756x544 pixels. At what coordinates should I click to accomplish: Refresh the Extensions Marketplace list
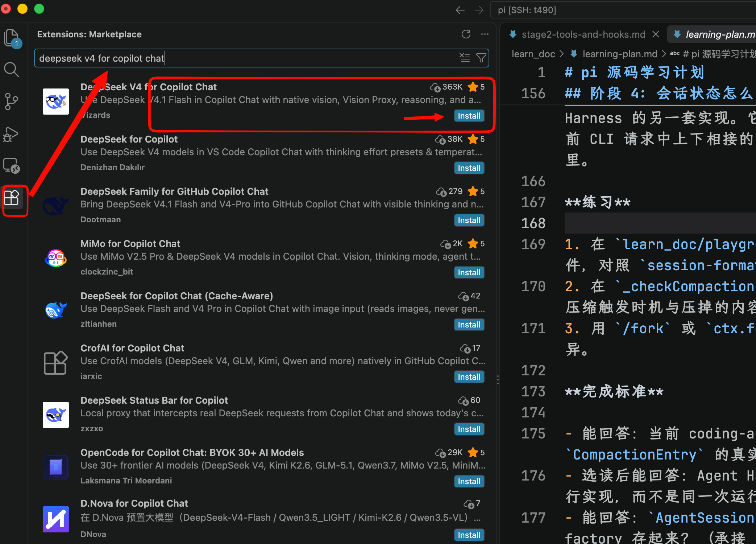click(466, 34)
